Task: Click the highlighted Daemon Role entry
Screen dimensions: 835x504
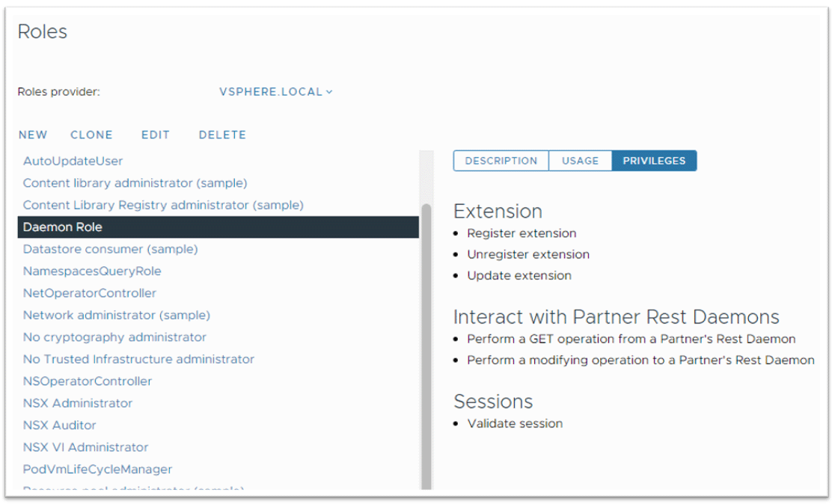Action: tap(63, 227)
